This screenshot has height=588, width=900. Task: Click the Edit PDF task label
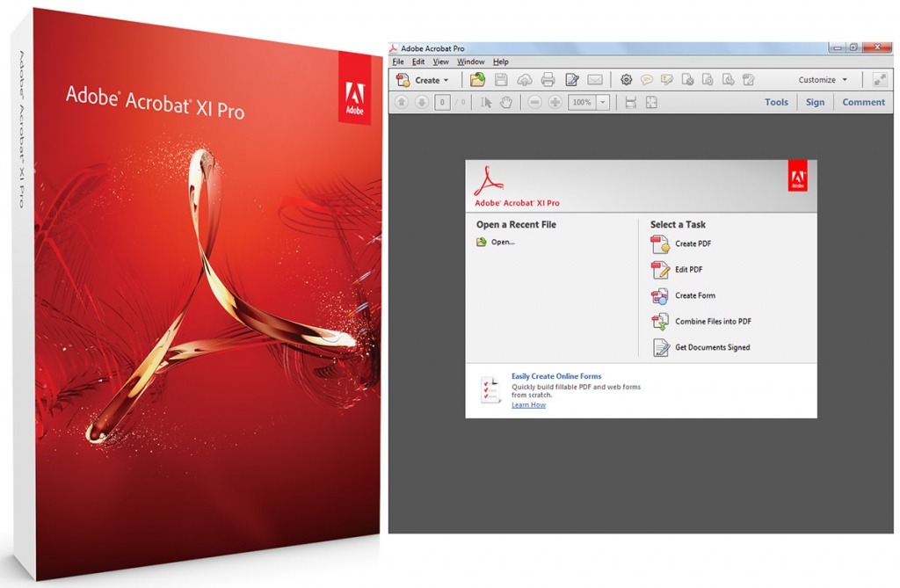click(x=689, y=269)
